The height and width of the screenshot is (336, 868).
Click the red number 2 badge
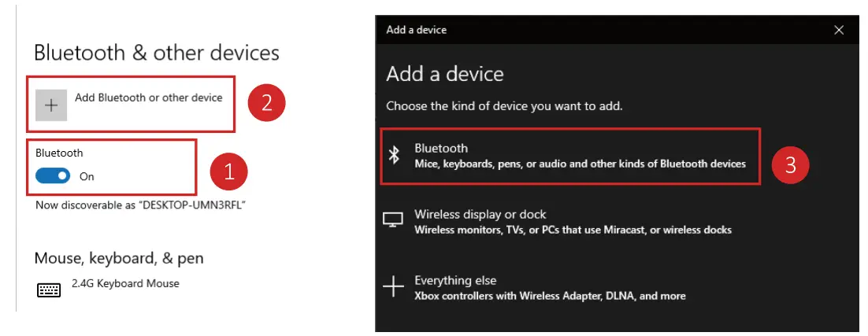click(x=266, y=103)
